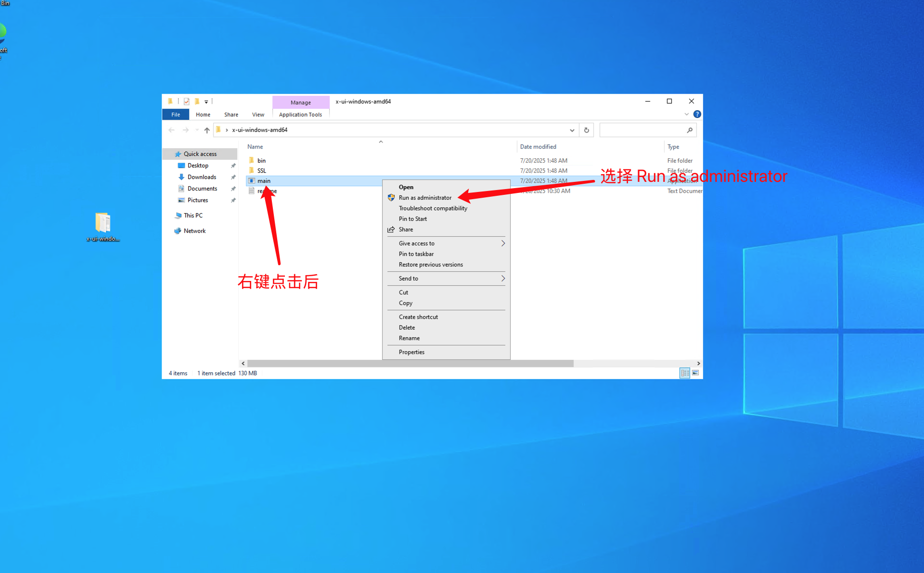
Task: Open Customize Quick Access Toolbar dropdown
Action: pyautogui.click(x=206, y=102)
